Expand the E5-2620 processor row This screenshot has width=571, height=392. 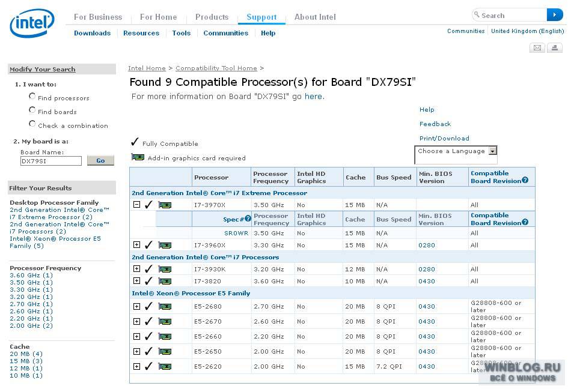(136, 366)
